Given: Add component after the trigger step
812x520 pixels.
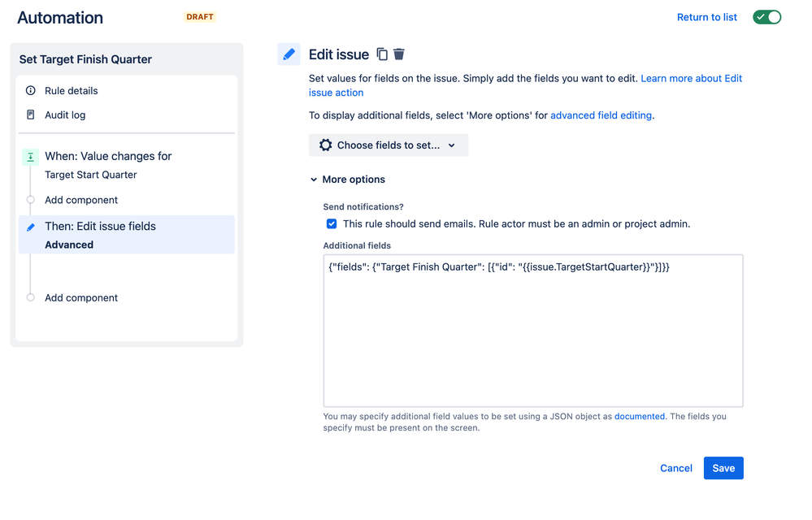Looking at the screenshot, I should pyautogui.click(x=80, y=200).
